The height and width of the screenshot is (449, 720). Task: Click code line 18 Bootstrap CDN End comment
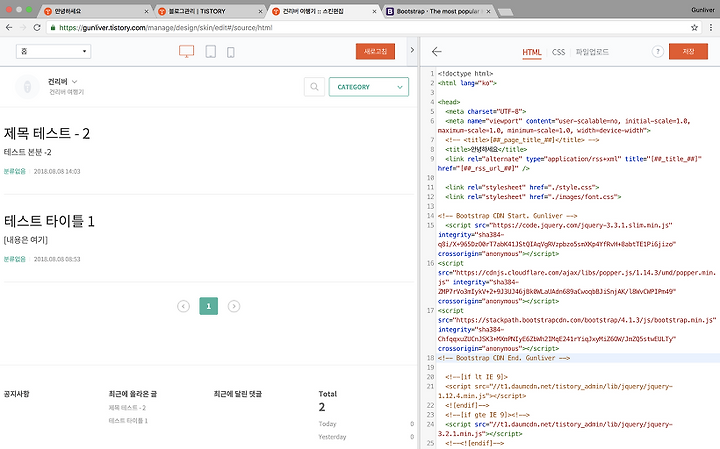click(x=504, y=358)
